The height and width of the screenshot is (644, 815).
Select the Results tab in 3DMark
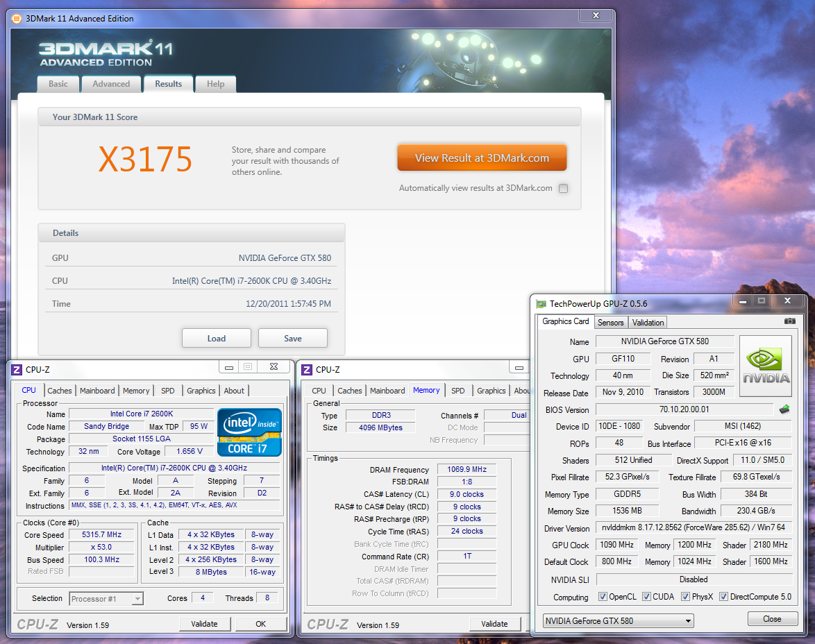[x=169, y=84]
